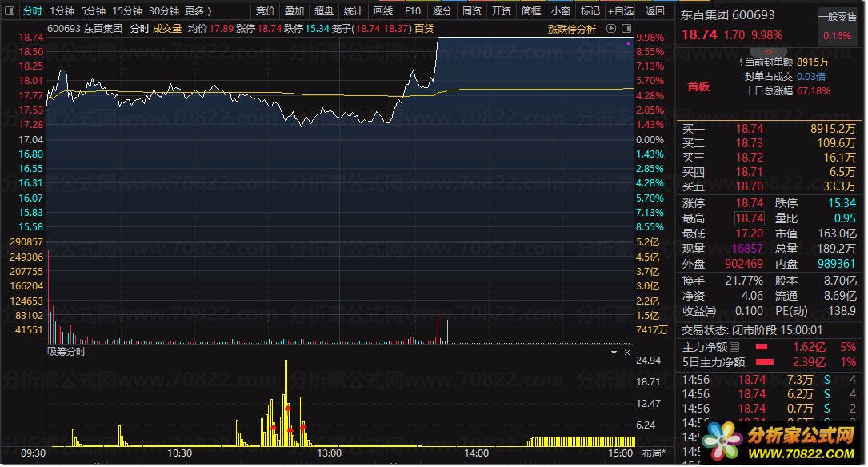Image resolution: width=868 pixels, height=467 pixels.
Task: Toggle the right panel icon beside 涨跌停分析
Action: [626, 29]
